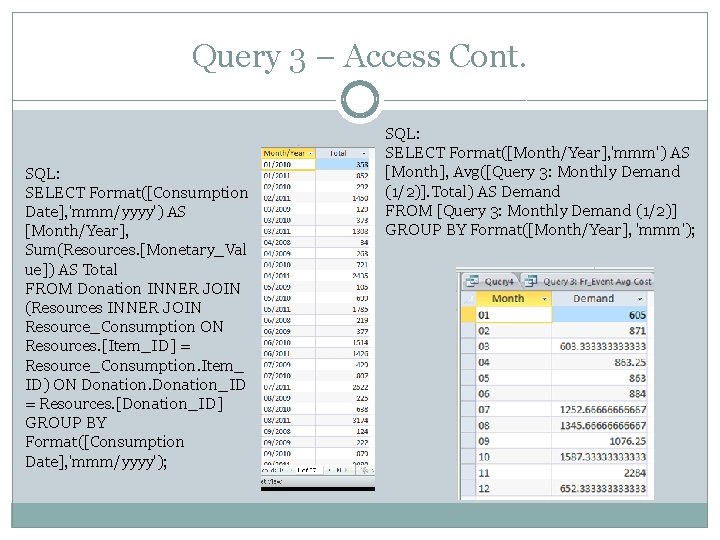
Task: Click the select-all corner of the Month/Demand table
Action: click(x=468, y=299)
